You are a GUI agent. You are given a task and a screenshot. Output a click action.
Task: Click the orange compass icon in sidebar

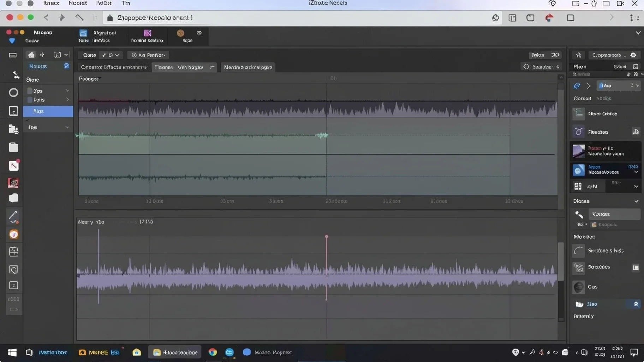[14, 234]
